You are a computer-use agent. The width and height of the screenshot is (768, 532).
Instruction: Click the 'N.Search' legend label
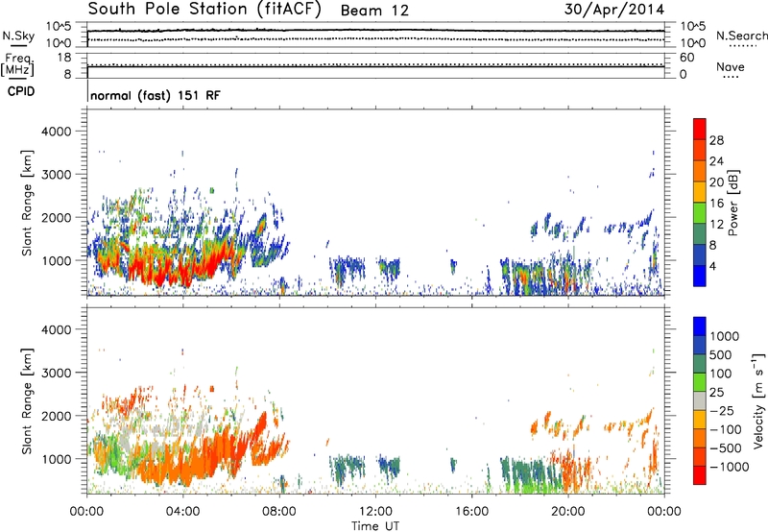click(x=742, y=36)
